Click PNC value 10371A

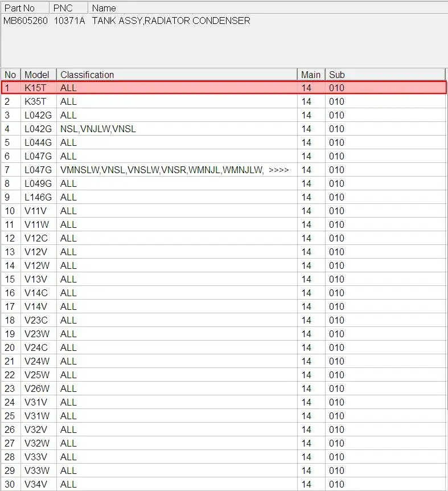click(69, 21)
